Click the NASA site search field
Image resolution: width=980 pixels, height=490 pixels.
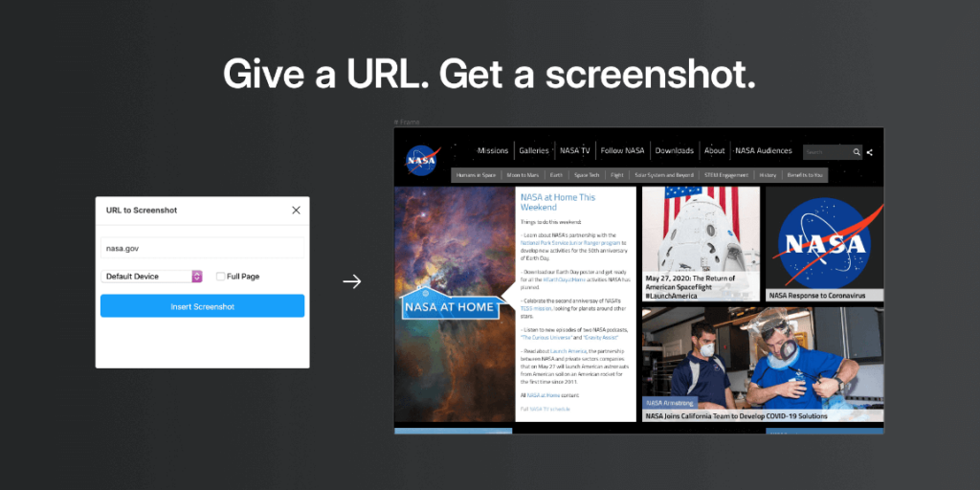coord(828,152)
